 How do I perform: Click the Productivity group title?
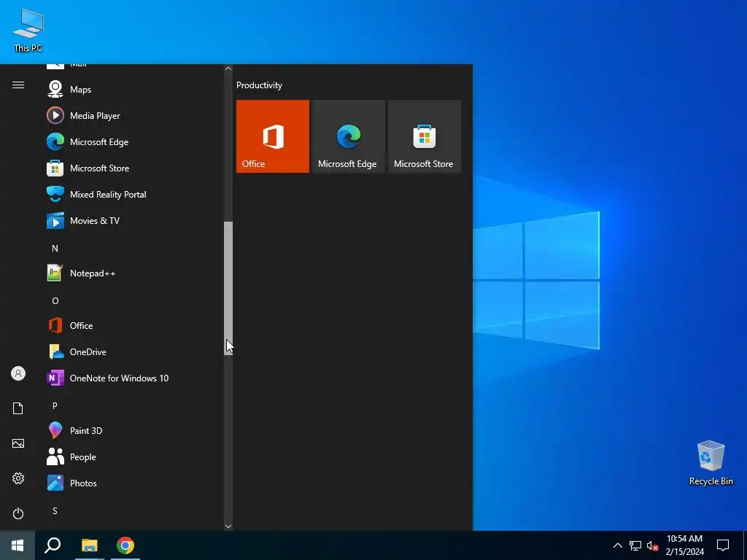[259, 85]
